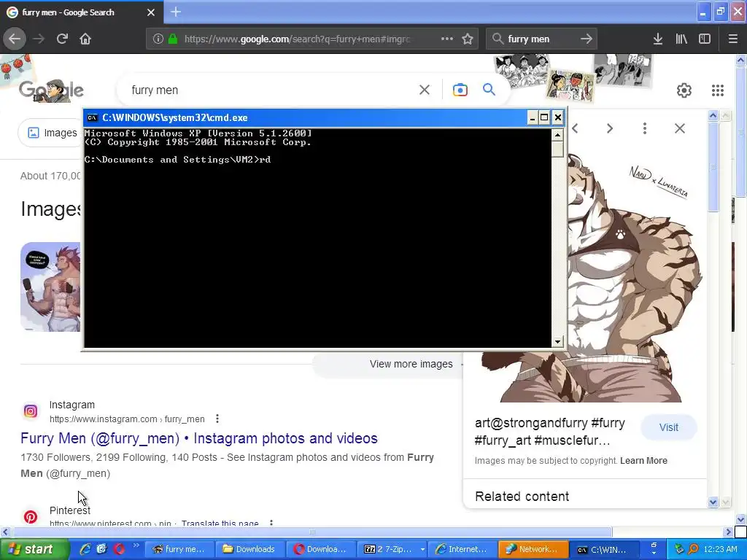Open the site information icon in the URL bar
The height and width of the screenshot is (560, 747).
tap(158, 39)
